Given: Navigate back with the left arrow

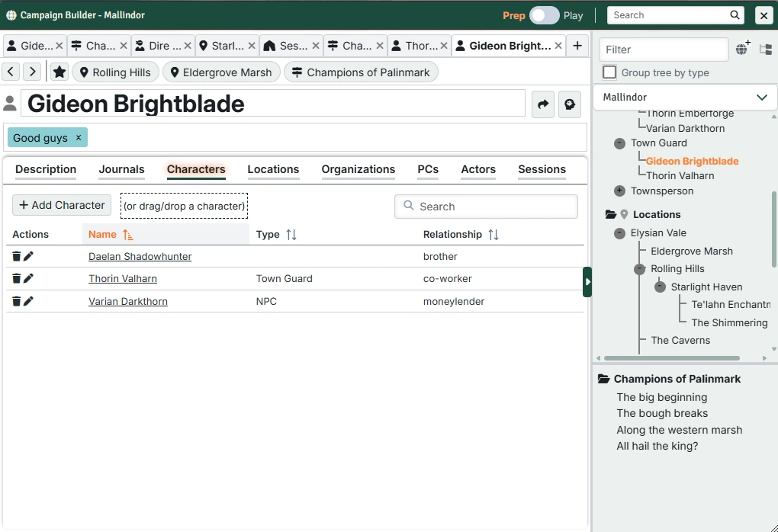Looking at the screenshot, I should point(11,72).
